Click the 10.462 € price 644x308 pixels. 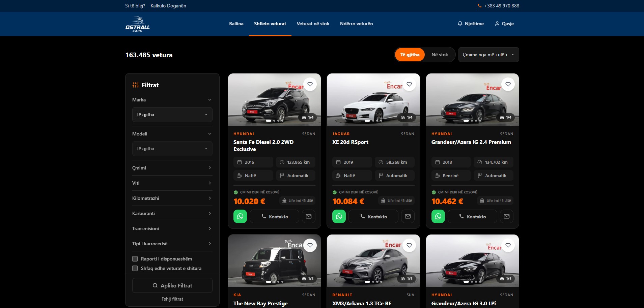pyautogui.click(x=447, y=201)
